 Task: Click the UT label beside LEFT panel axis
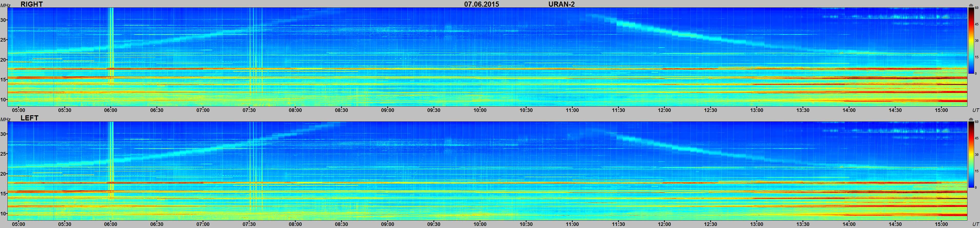[975, 224]
